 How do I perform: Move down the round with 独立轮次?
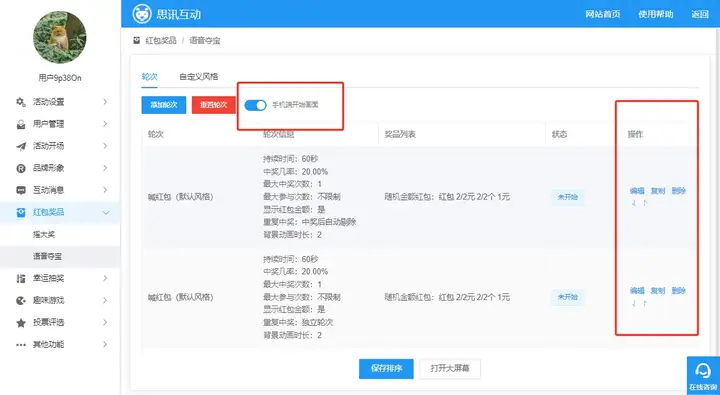pos(634,303)
